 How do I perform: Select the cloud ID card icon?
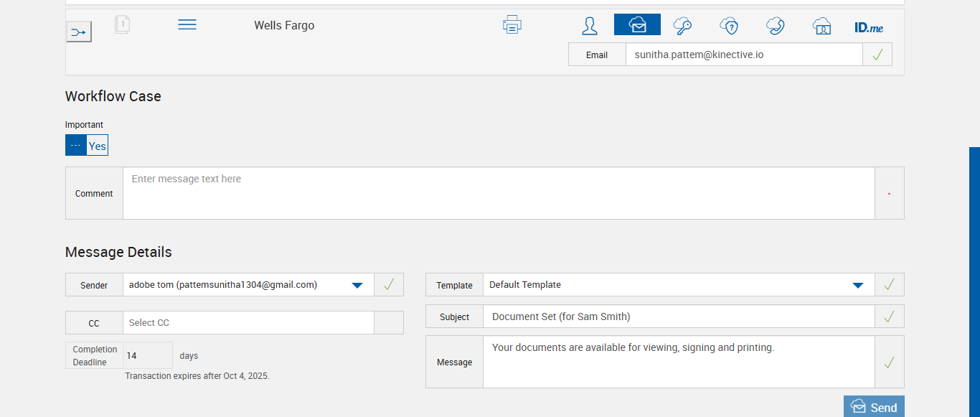[x=821, y=26]
